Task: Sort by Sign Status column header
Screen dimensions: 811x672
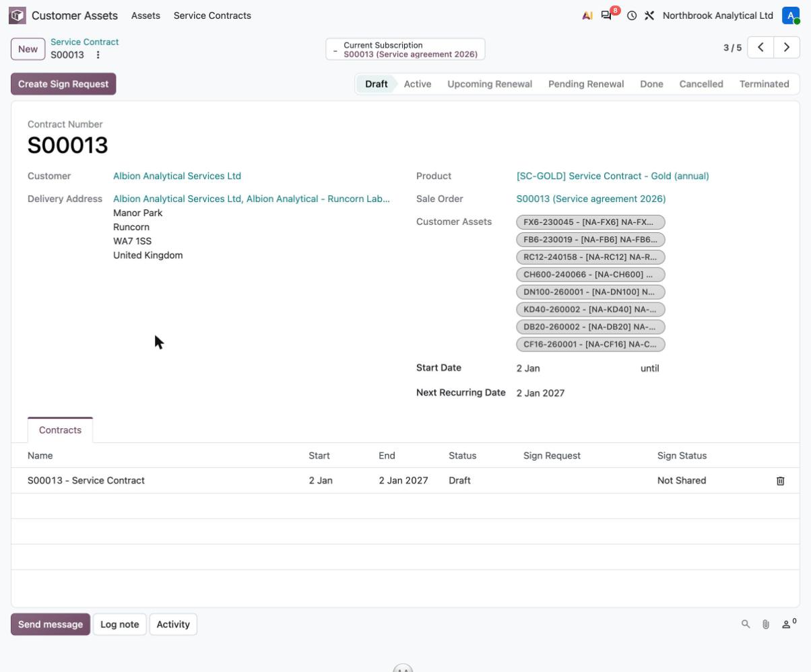Action: [x=682, y=456]
